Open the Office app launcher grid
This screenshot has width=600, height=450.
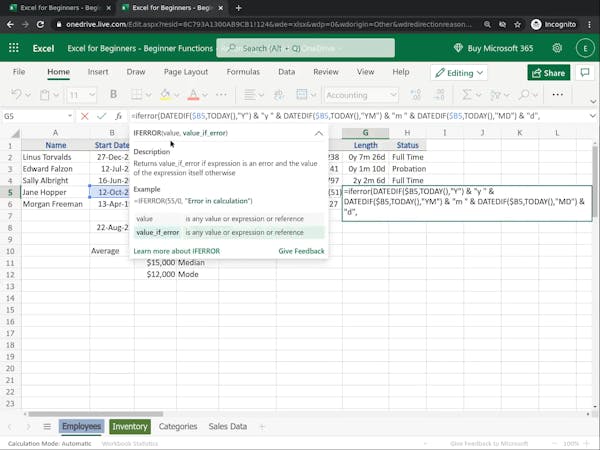14,48
